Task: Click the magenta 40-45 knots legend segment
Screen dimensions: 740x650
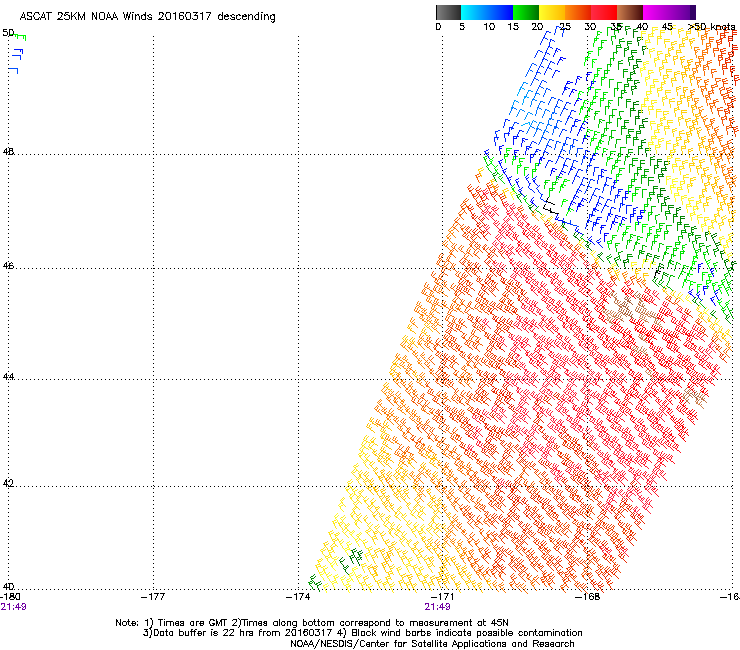Action: (656, 12)
